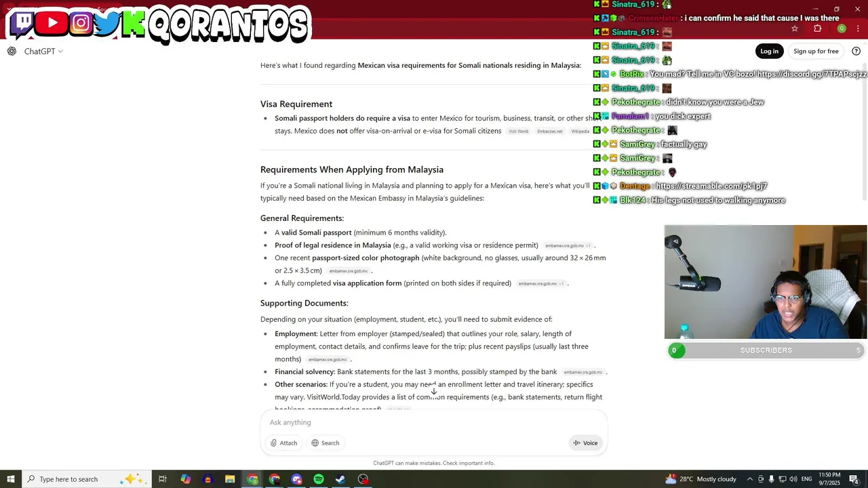The height and width of the screenshot is (488, 868).
Task: Open Steam from the taskbar
Action: (x=340, y=479)
